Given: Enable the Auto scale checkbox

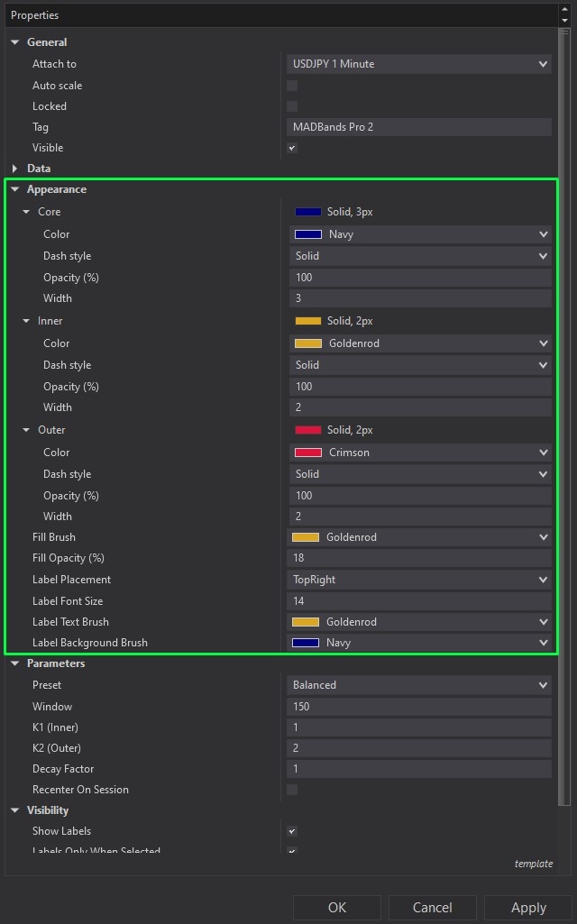Looking at the screenshot, I should coord(292,85).
